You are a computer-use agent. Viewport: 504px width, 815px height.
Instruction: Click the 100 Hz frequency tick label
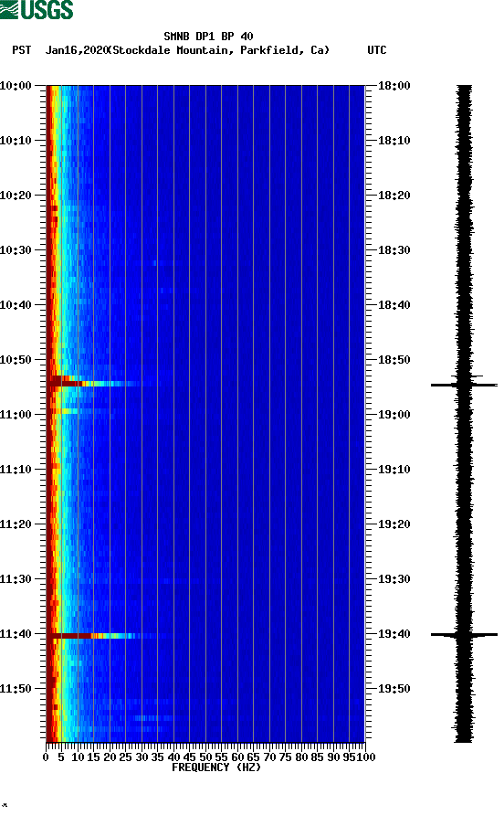367,757
